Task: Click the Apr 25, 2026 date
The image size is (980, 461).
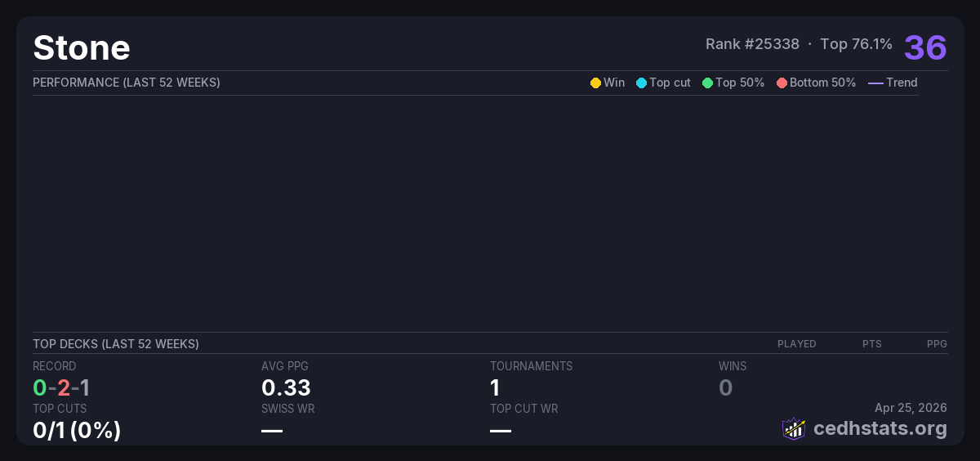Action: tap(911, 407)
